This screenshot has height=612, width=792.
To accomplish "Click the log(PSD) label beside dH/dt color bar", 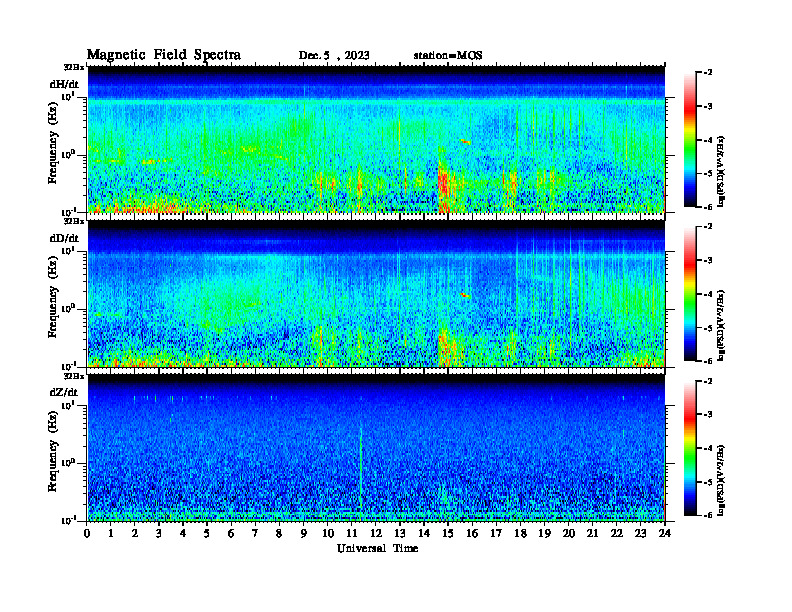I will (x=721, y=171).
